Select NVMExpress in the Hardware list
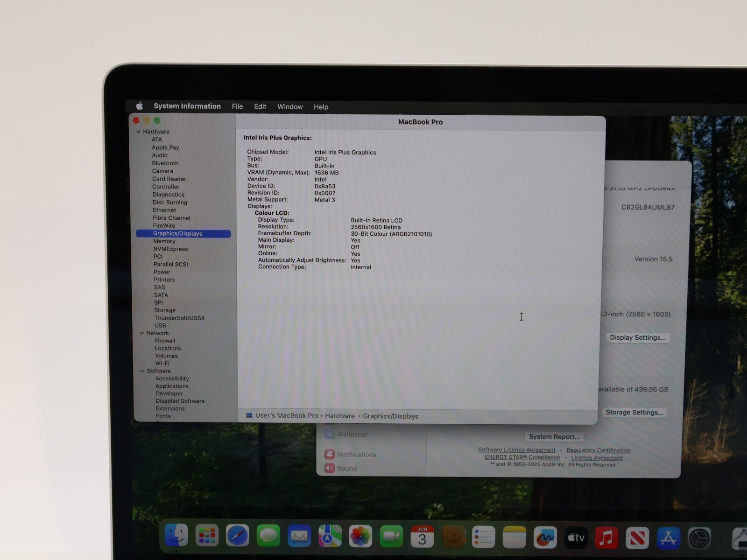747x560 pixels. [x=170, y=249]
